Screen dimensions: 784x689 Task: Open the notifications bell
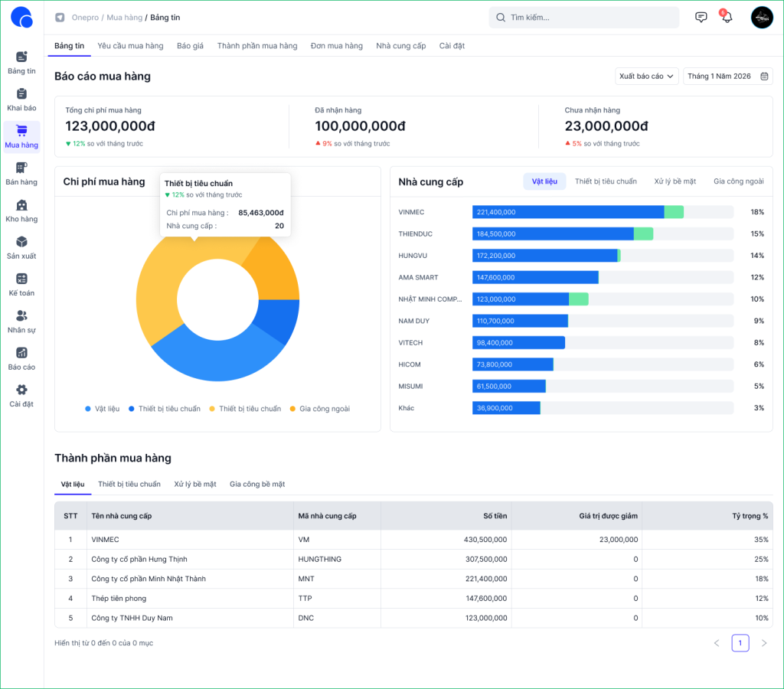[x=727, y=18]
